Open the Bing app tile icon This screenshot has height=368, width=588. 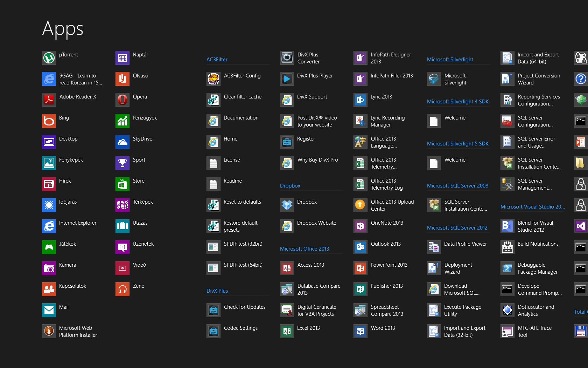[49, 121]
